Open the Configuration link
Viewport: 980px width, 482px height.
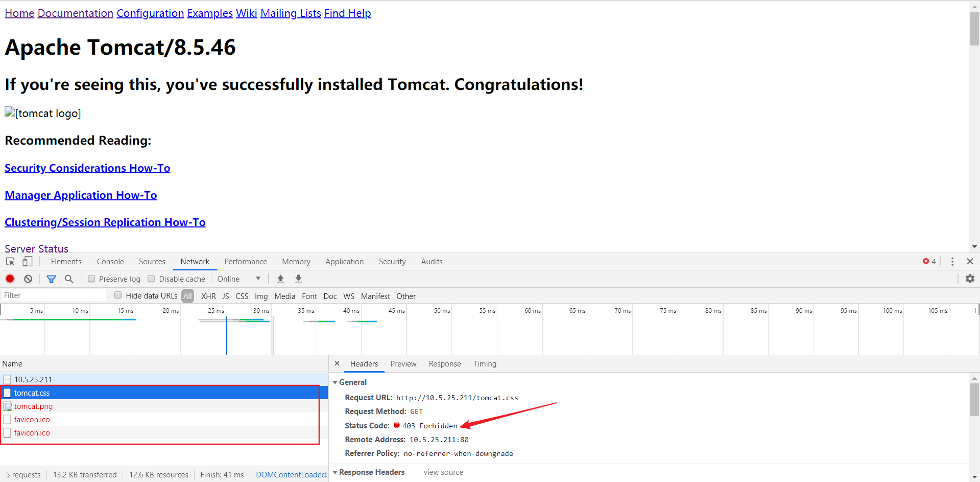tap(150, 13)
